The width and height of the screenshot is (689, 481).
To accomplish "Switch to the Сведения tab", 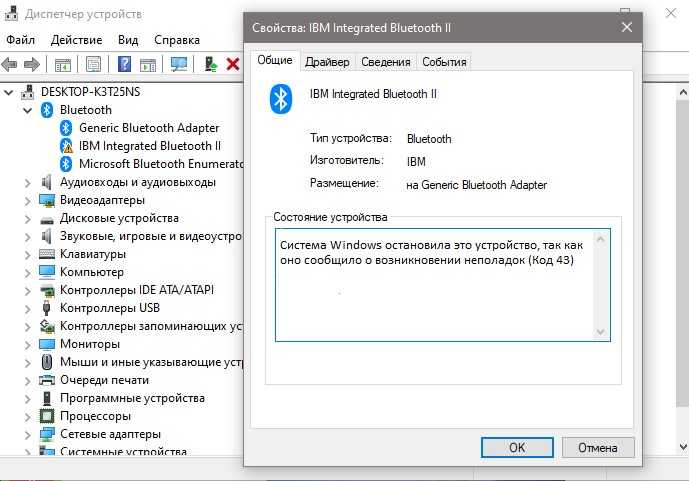I will click(x=386, y=62).
